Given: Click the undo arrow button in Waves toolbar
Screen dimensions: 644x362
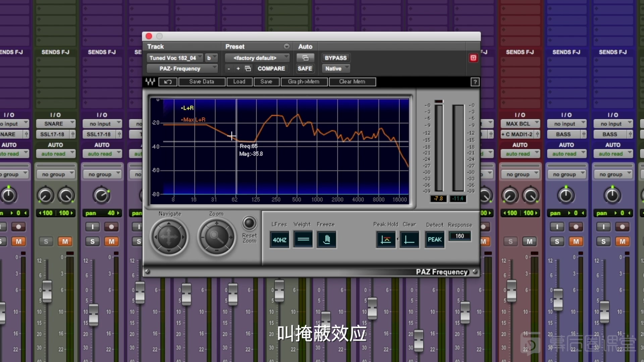Looking at the screenshot, I should coord(168,82).
